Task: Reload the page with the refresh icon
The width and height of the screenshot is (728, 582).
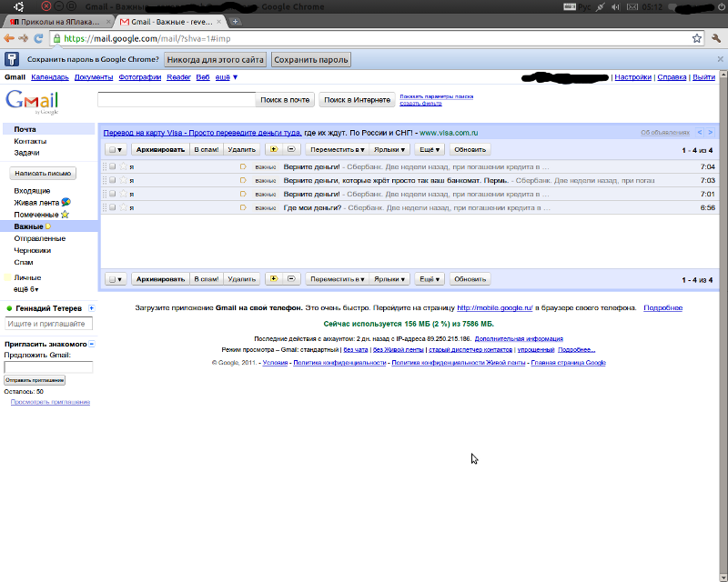Action: point(38,38)
